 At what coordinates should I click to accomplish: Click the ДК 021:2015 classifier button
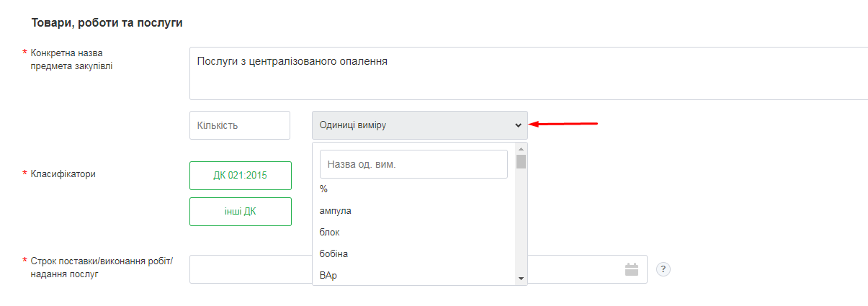[241, 176]
